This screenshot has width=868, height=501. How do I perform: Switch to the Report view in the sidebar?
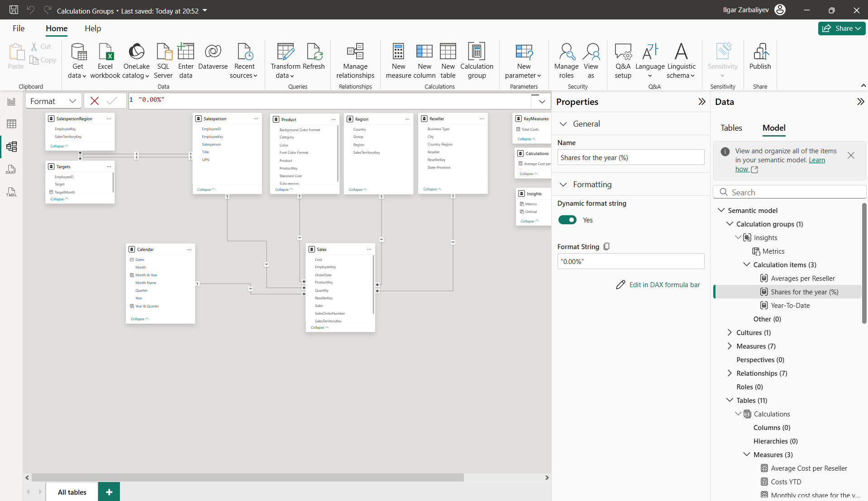[x=11, y=102]
